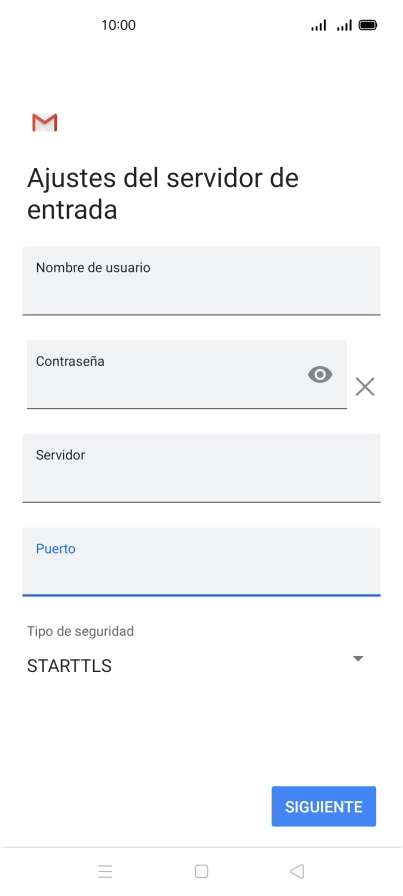403x896 pixels.
Task: Tap the blue Puerto field label
Action: click(55, 549)
